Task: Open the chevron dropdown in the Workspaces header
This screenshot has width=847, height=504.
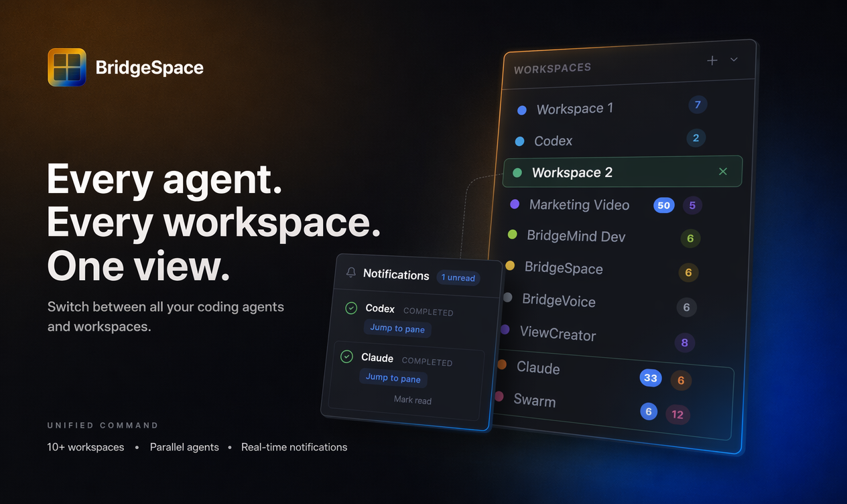Action: tap(734, 59)
